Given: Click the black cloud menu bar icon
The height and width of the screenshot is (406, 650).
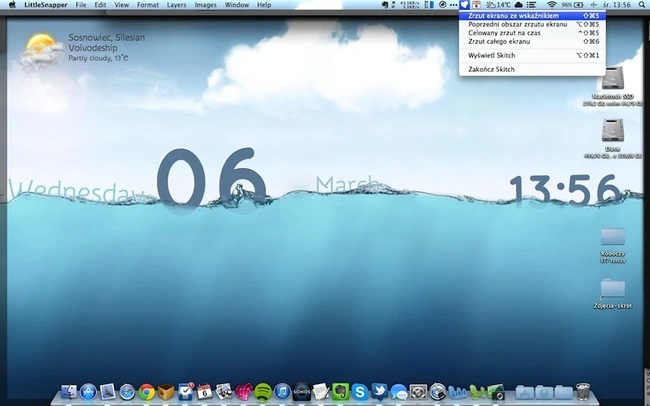Looking at the screenshot, I should [519, 5].
